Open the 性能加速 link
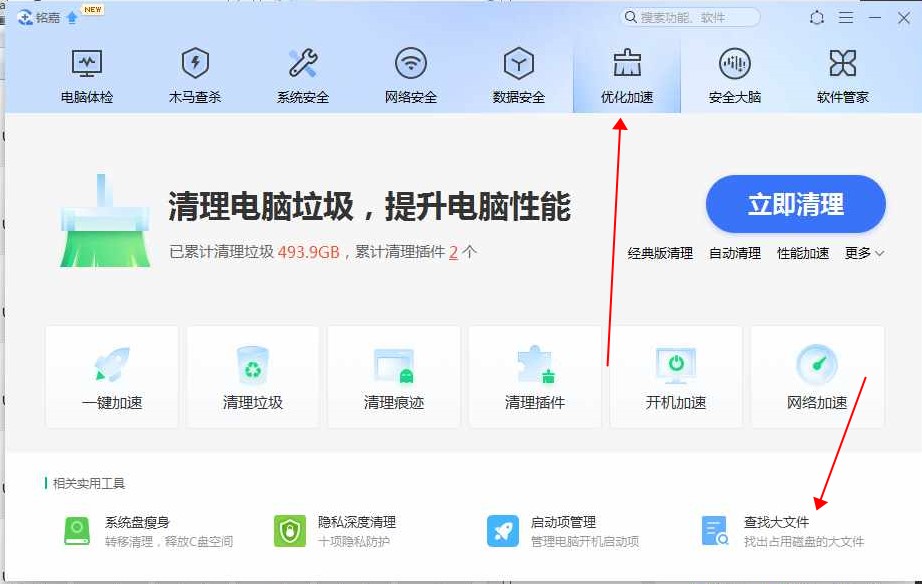The height and width of the screenshot is (584, 922). pyautogui.click(x=803, y=253)
